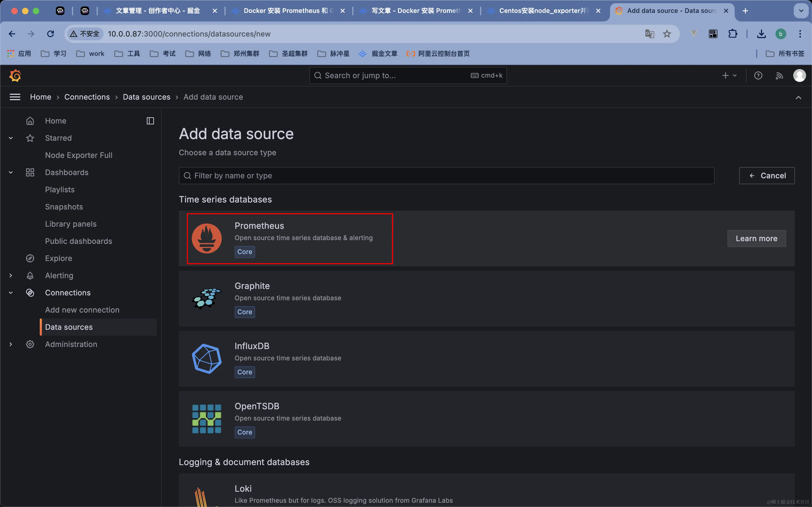The width and height of the screenshot is (812, 507).
Task: Open Library panels in the sidebar
Action: pyautogui.click(x=71, y=224)
